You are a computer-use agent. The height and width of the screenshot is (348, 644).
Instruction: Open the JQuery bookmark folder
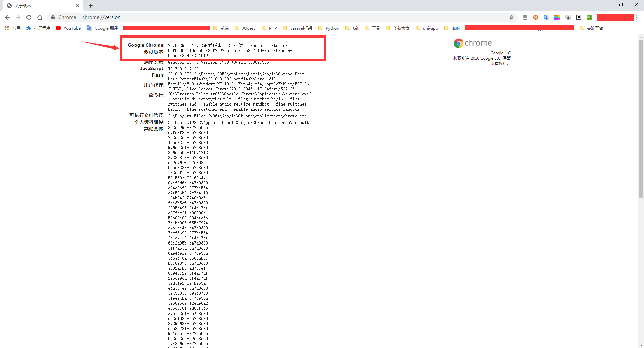[x=245, y=28]
